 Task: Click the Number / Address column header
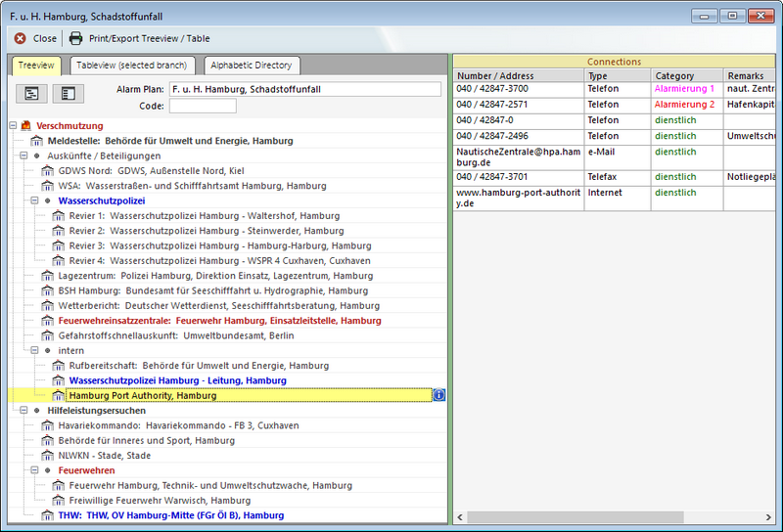click(x=519, y=76)
